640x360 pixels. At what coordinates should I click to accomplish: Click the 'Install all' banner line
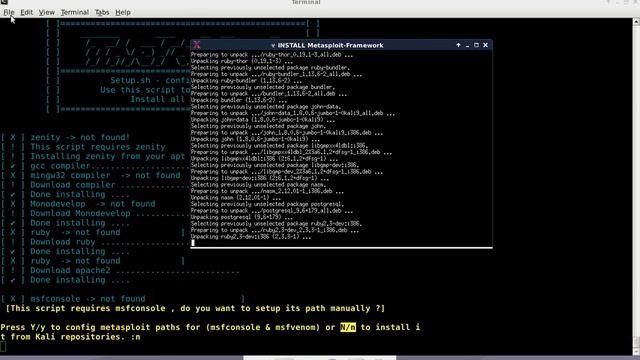[x=158, y=99]
